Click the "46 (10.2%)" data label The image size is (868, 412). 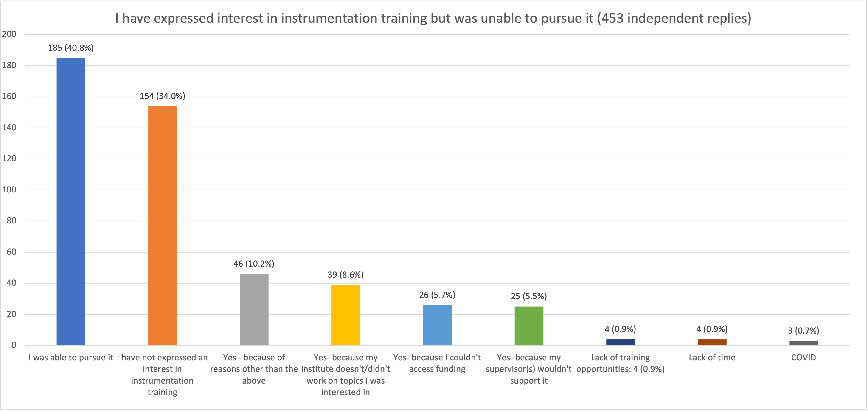click(x=254, y=264)
